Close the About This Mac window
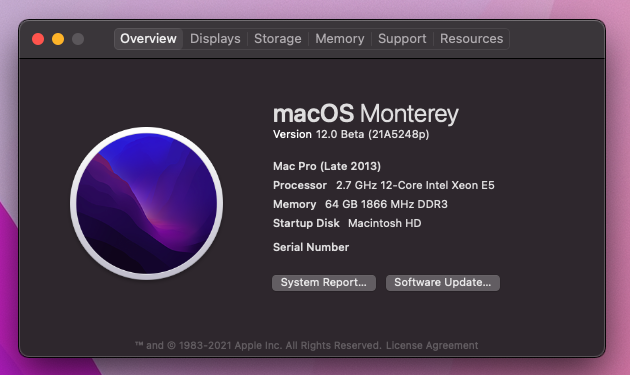Image resolution: width=630 pixels, height=375 pixels. coord(38,39)
